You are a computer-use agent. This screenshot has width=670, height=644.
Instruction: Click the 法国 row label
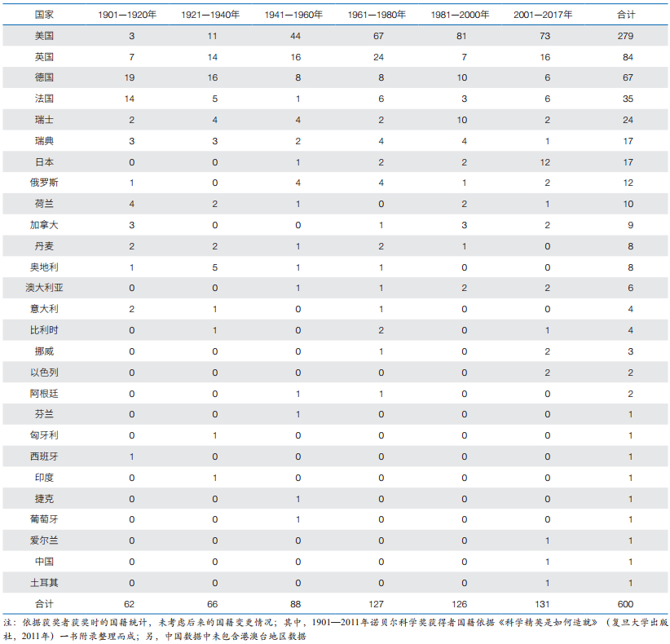(x=44, y=99)
